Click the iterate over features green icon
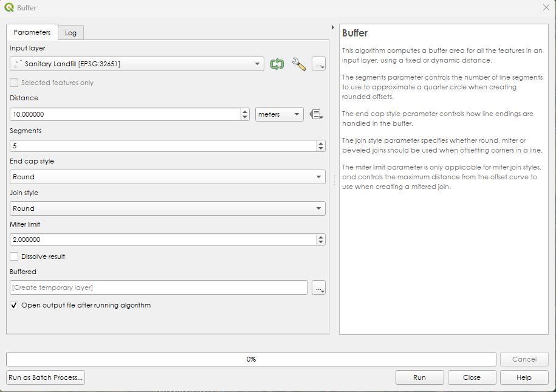 click(277, 64)
